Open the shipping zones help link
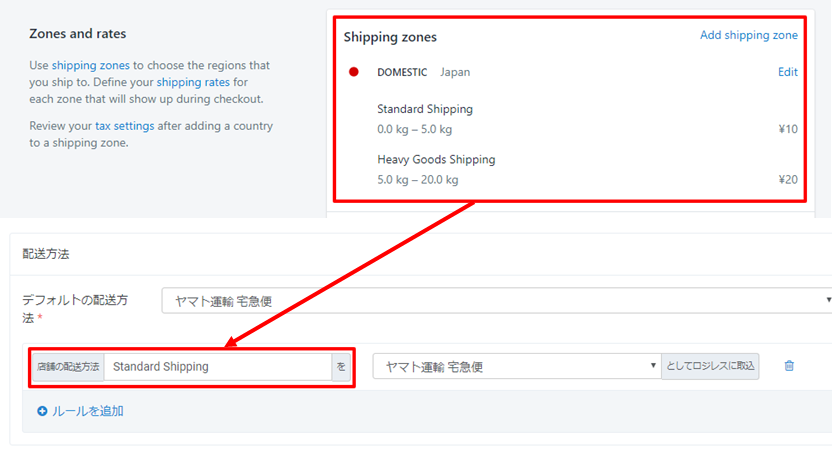Image resolution: width=832 pixels, height=459 pixels. pyautogui.click(x=91, y=65)
